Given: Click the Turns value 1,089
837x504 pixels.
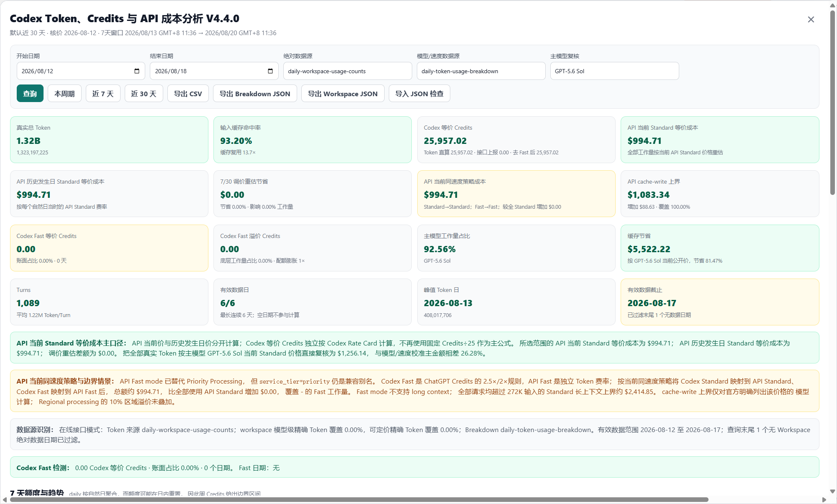Looking at the screenshot, I should tap(28, 303).
